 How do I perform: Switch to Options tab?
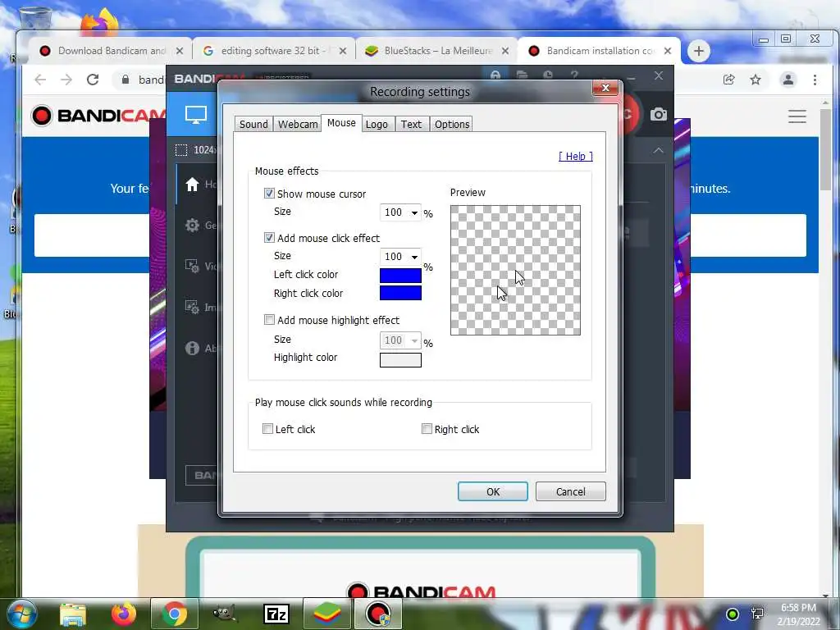point(452,125)
